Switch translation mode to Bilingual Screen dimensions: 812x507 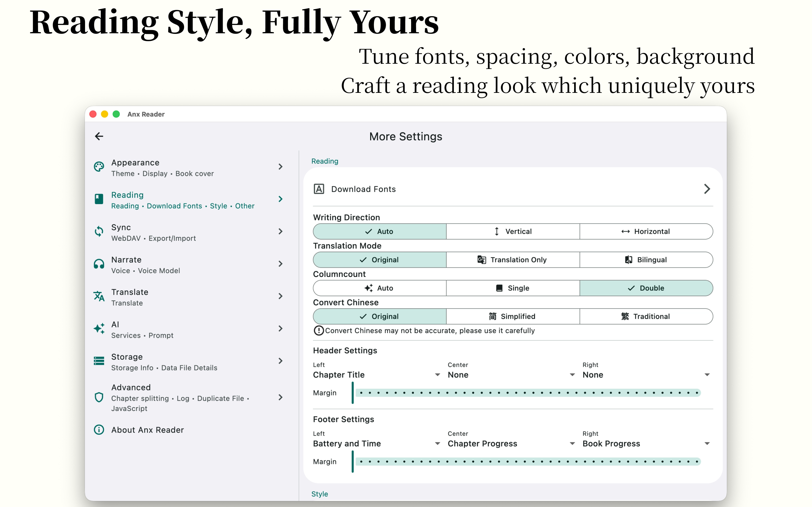coord(646,260)
